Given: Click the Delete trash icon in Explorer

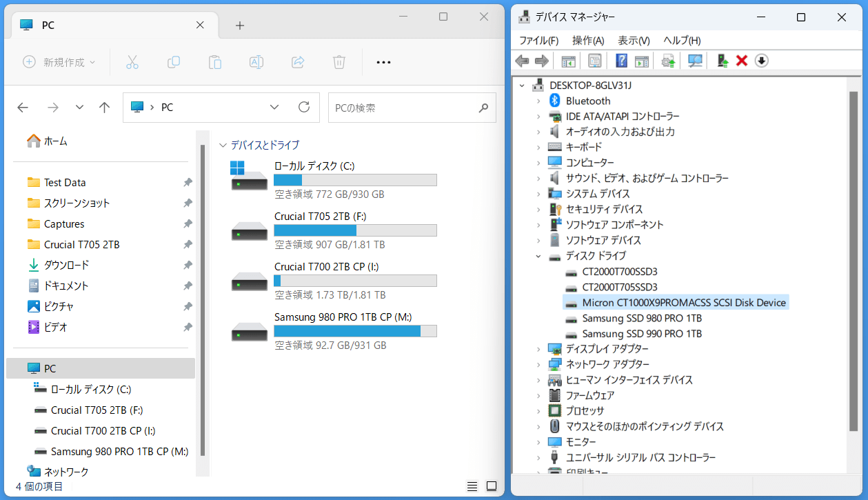Looking at the screenshot, I should [339, 62].
